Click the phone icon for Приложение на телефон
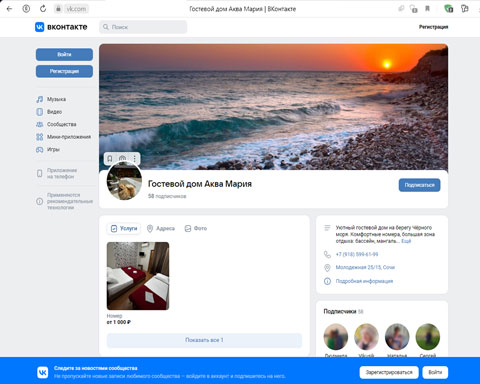Screen dimensions: 480x384 point(40,173)
